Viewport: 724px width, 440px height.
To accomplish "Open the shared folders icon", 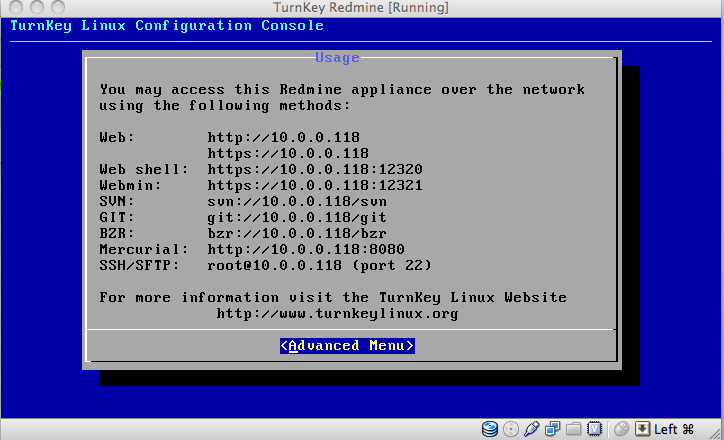I will [x=573, y=429].
